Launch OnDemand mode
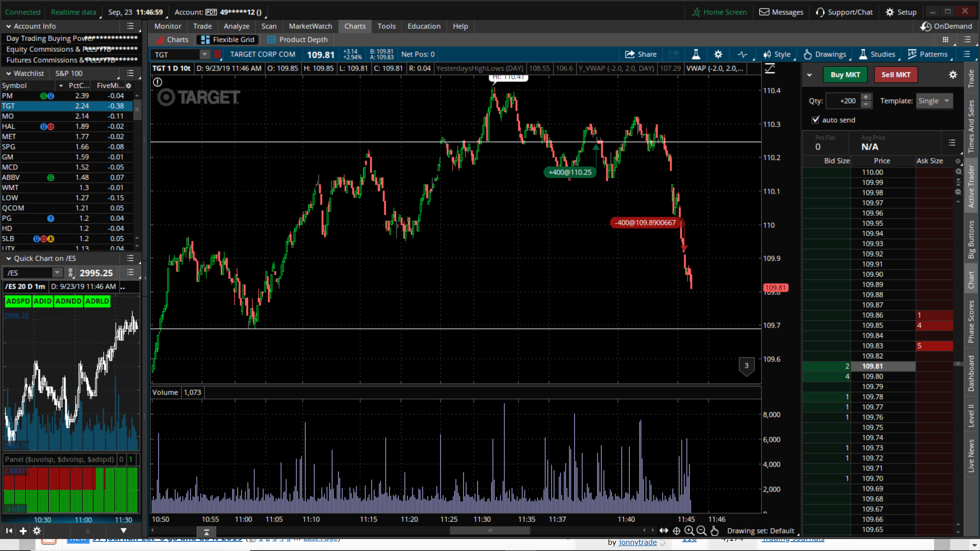Screen dimensions: 980x551 click(x=946, y=26)
